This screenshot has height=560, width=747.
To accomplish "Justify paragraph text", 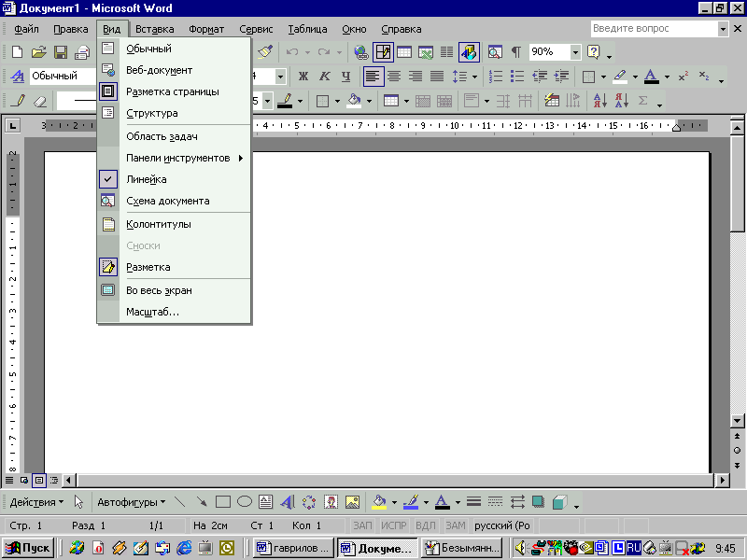I will coord(437,77).
